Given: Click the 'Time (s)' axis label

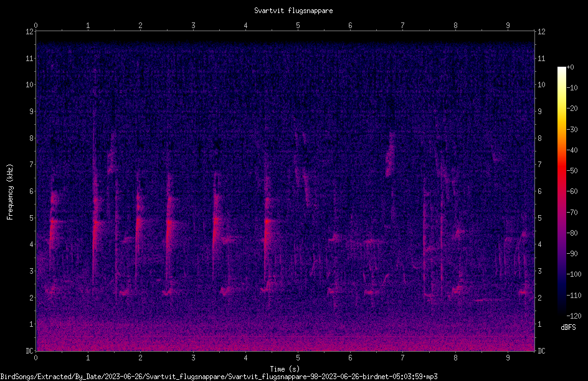Looking at the screenshot, I should click(x=285, y=369).
